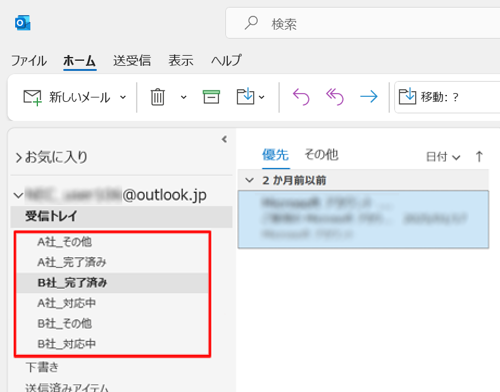Click the 移動: ? quick step

447,97
